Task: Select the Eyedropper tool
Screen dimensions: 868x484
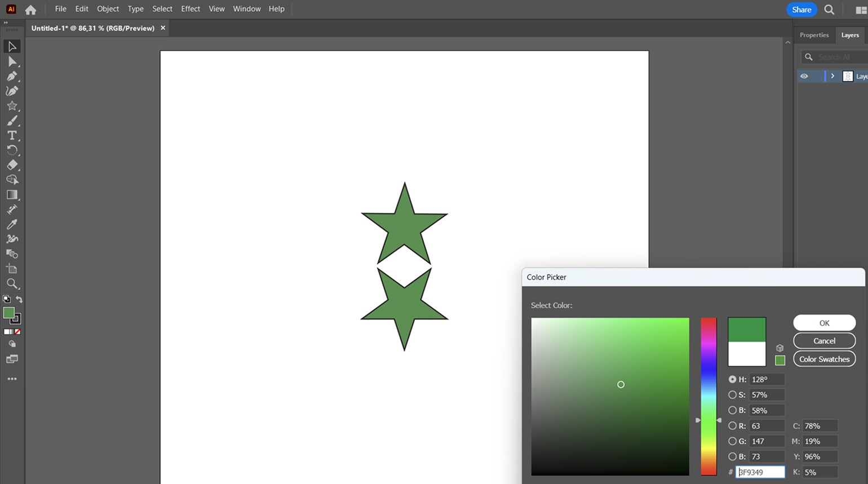Action: (x=12, y=224)
